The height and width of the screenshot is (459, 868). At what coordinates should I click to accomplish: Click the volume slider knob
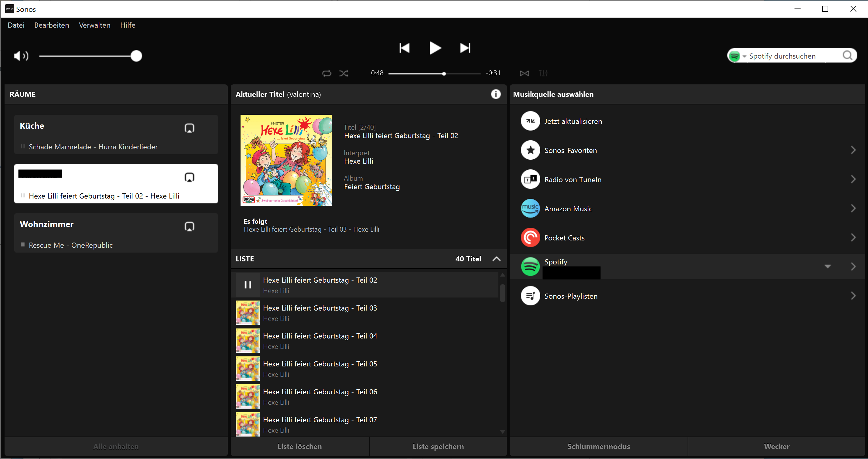point(136,56)
